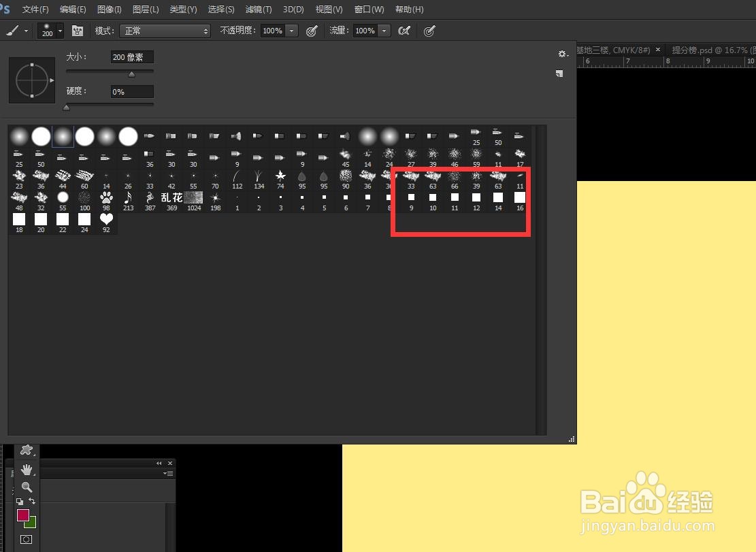Close the lower floating panel

point(169,463)
